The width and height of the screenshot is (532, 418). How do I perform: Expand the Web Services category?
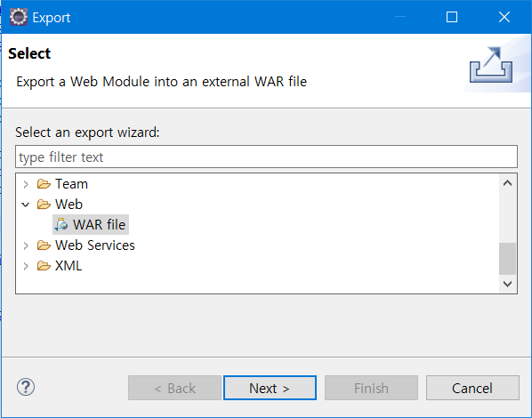tap(26, 245)
